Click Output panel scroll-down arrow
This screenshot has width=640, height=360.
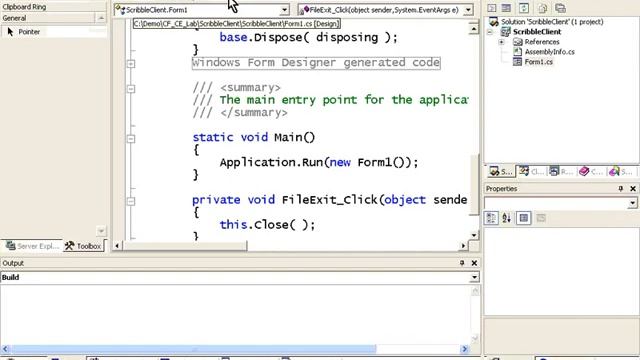pos(475,338)
